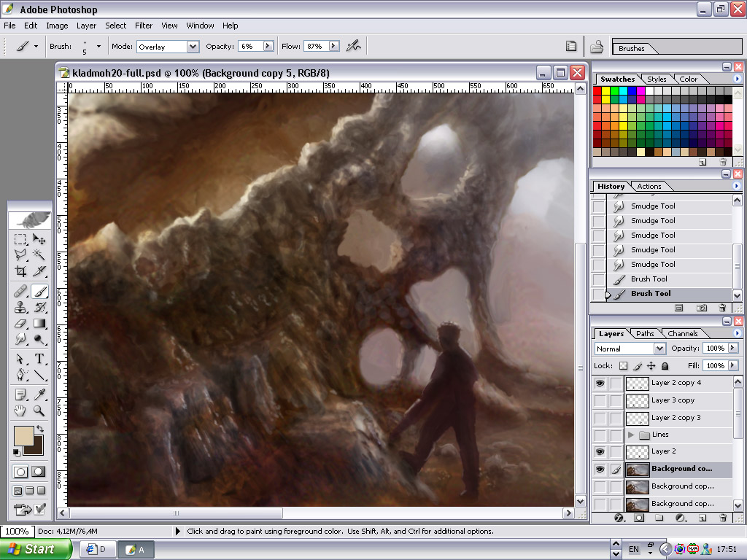Show the Layer 2 copy 3 layer
The image size is (747, 560).
[x=600, y=418]
